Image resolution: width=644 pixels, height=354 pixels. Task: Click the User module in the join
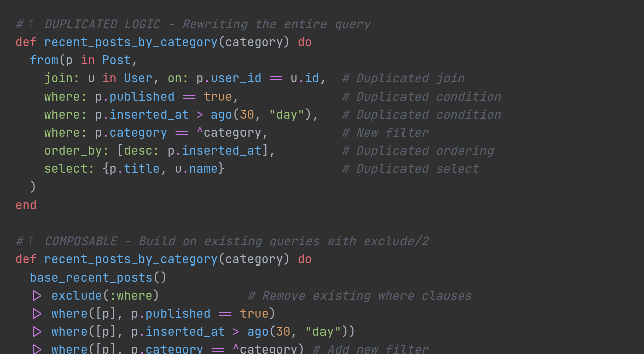(x=138, y=78)
